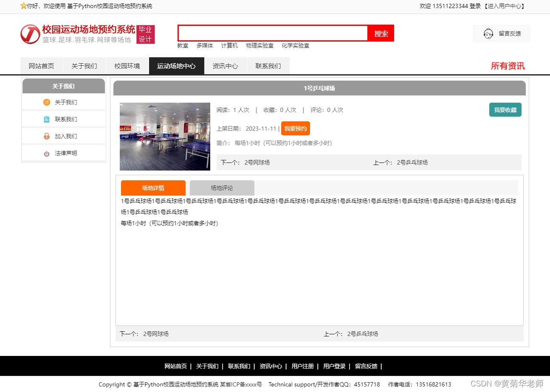Open 联系我们 in the top navigation bar
This screenshot has height=392, width=550.
click(x=268, y=66)
